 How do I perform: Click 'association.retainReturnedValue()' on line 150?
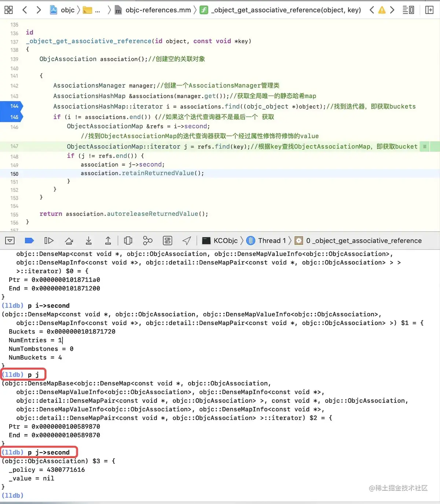click(142, 173)
